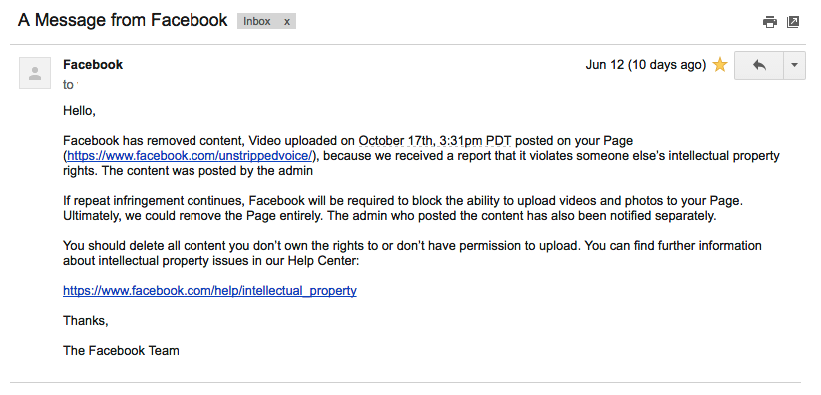821x395 pixels.
Task: Toggle the yellow star on this message
Action: click(x=720, y=65)
